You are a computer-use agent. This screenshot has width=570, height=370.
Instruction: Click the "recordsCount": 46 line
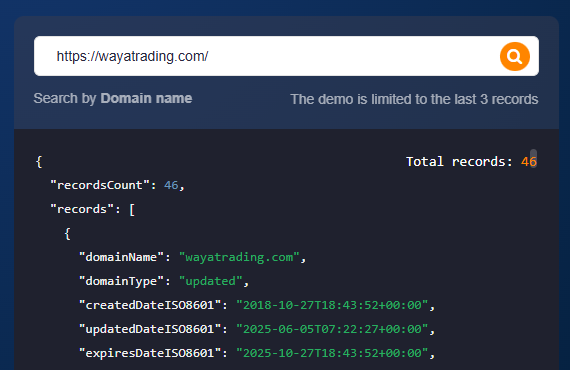[117, 185]
